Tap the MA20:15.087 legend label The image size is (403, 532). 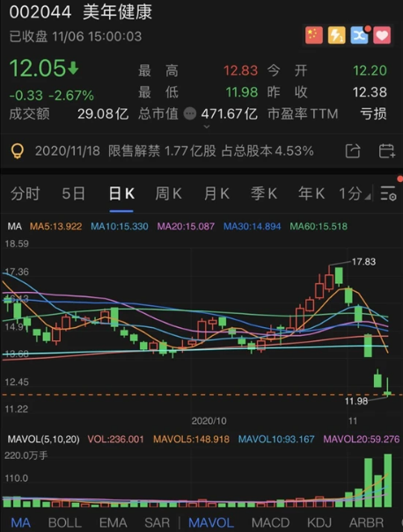186,226
